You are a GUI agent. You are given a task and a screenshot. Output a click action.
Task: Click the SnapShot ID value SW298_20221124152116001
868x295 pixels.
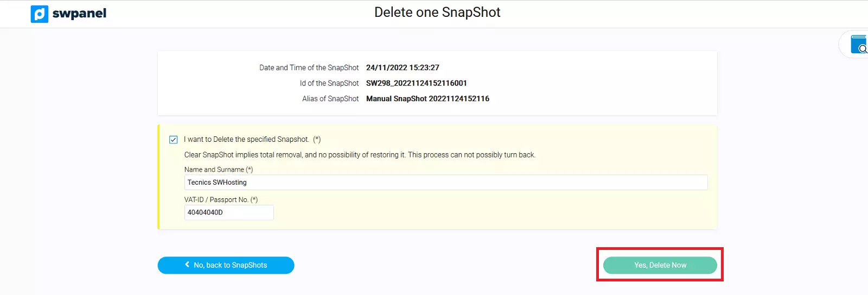(416, 83)
